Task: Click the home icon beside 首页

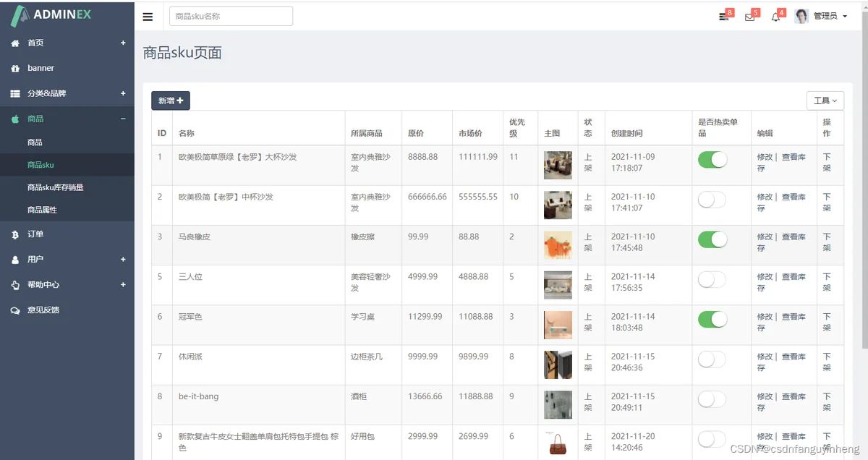Action: pos(15,43)
